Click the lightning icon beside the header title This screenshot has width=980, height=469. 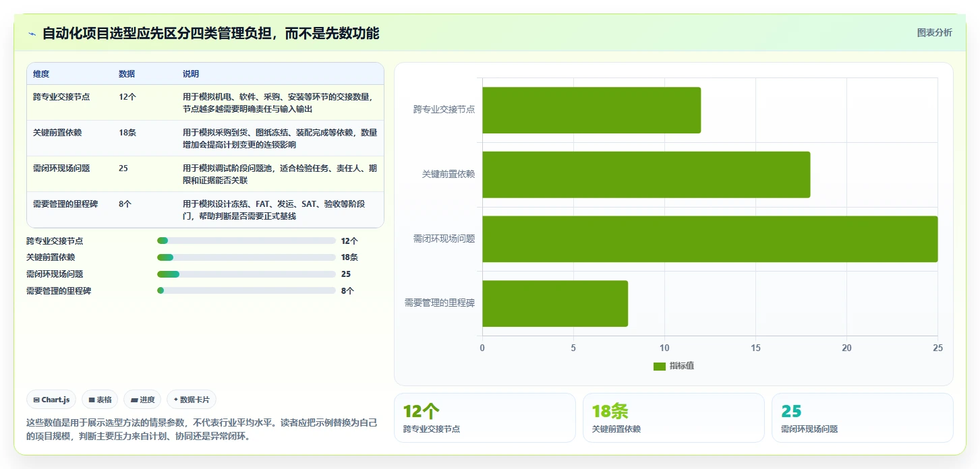coord(32,34)
